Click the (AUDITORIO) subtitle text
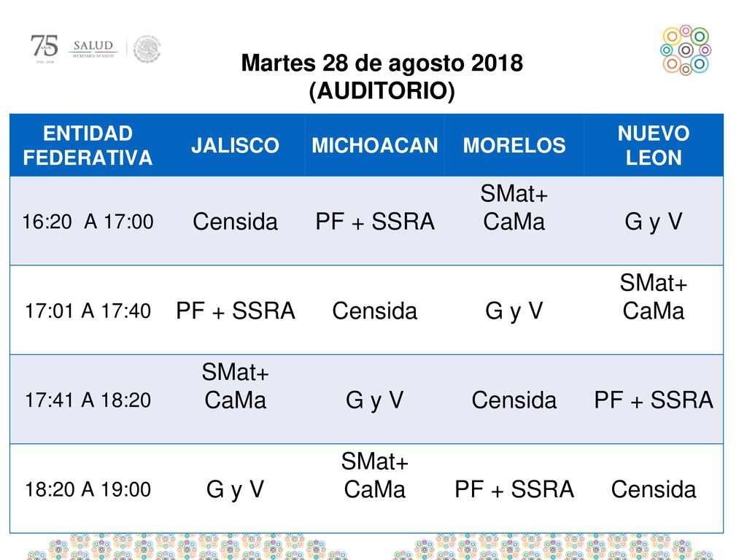 pyautogui.click(x=382, y=90)
